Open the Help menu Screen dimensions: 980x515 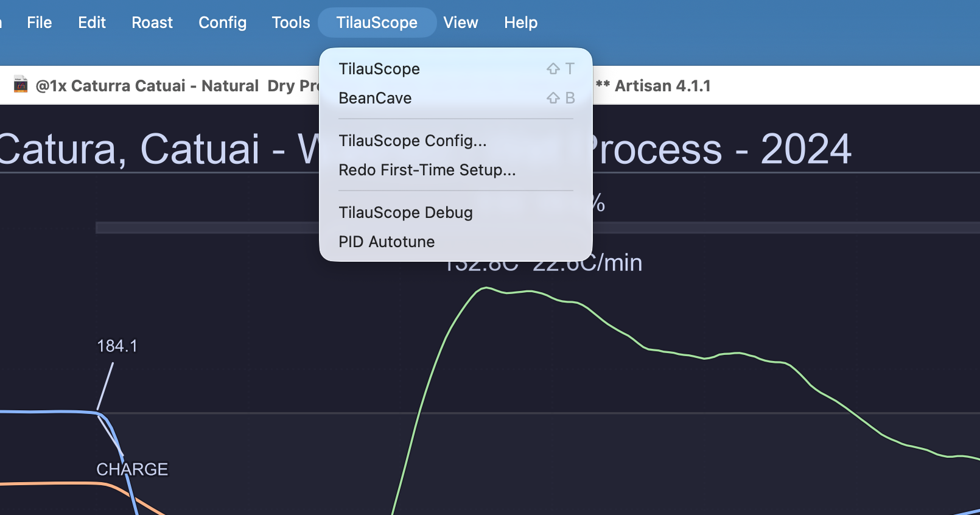pos(521,23)
